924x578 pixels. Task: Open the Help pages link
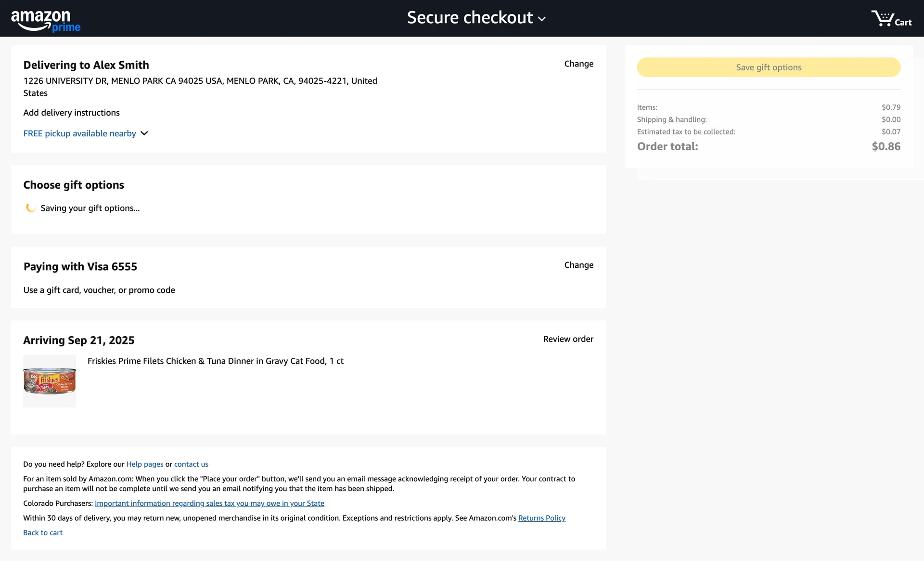pos(144,464)
